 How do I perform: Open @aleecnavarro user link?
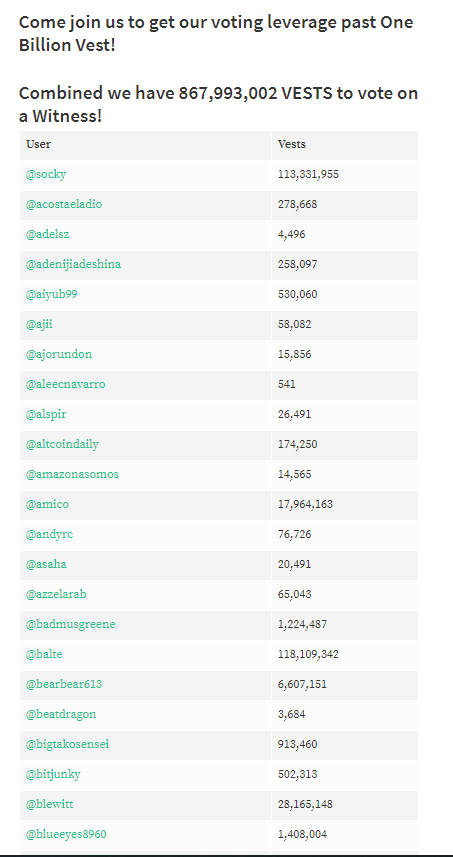(x=66, y=384)
